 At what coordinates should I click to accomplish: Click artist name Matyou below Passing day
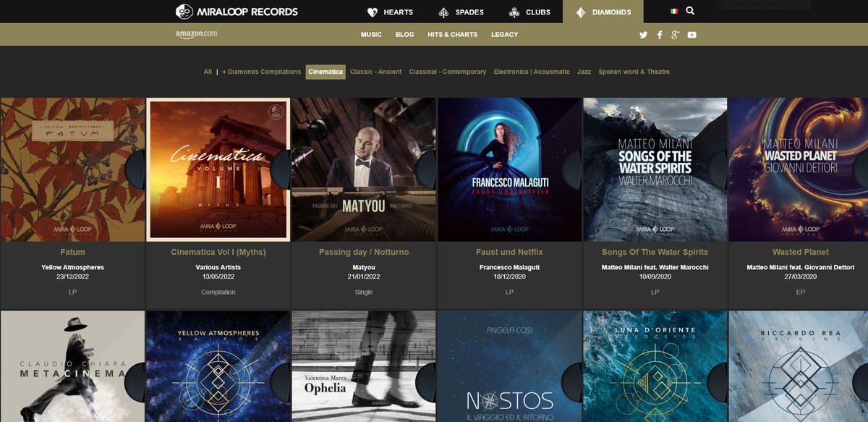364,267
